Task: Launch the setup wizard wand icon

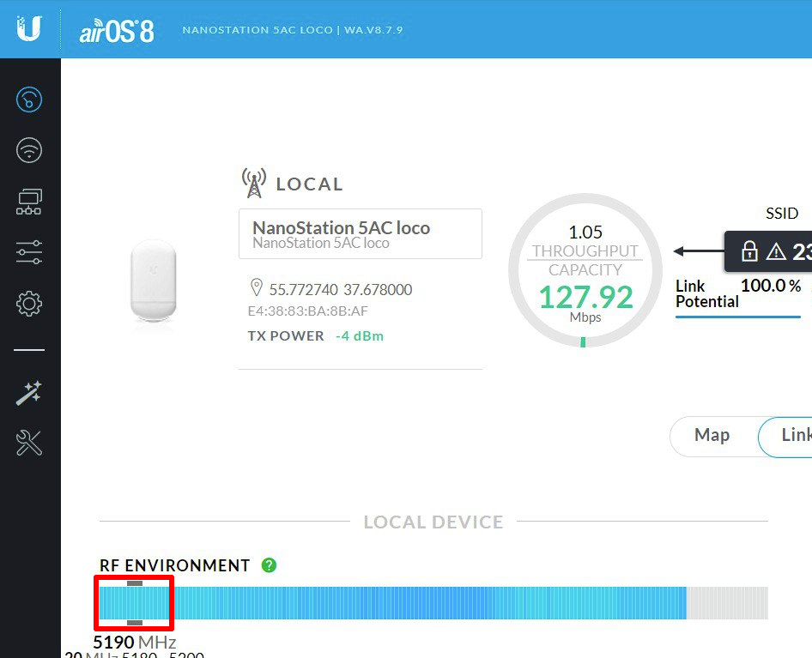Action: 29,393
